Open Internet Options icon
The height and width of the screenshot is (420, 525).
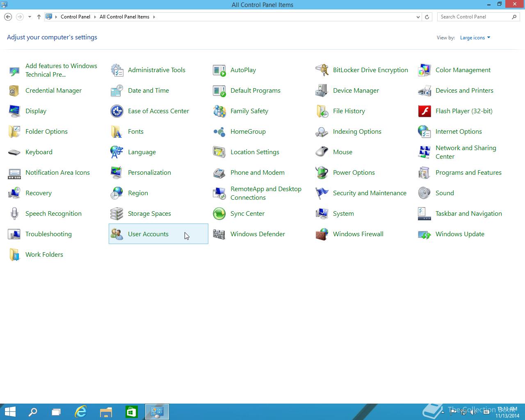click(x=425, y=132)
